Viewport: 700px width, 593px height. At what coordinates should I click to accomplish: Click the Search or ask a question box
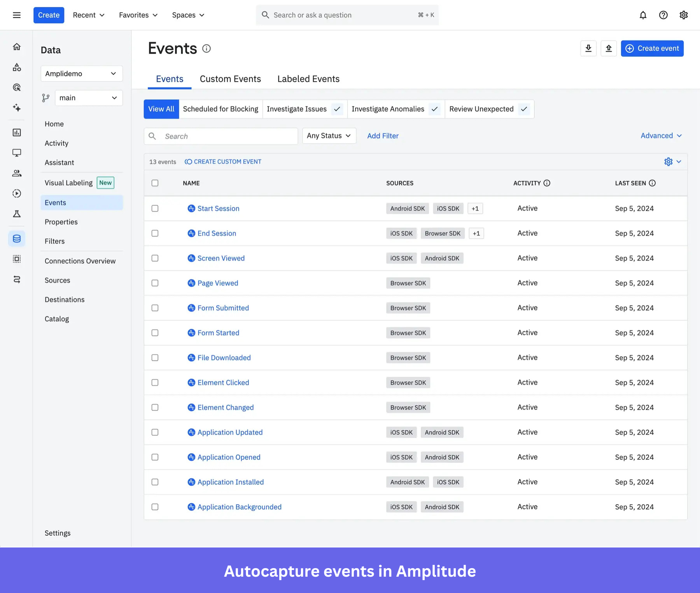(x=347, y=15)
